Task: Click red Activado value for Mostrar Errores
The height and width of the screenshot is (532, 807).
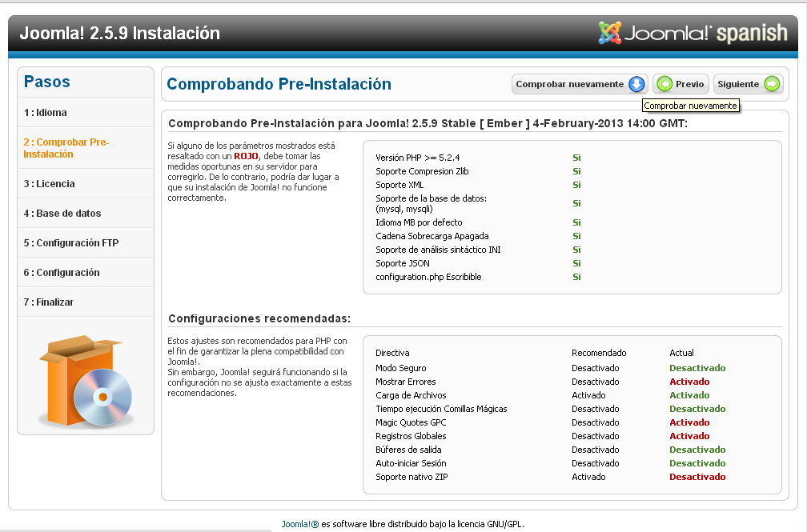Action: pos(689,382)
